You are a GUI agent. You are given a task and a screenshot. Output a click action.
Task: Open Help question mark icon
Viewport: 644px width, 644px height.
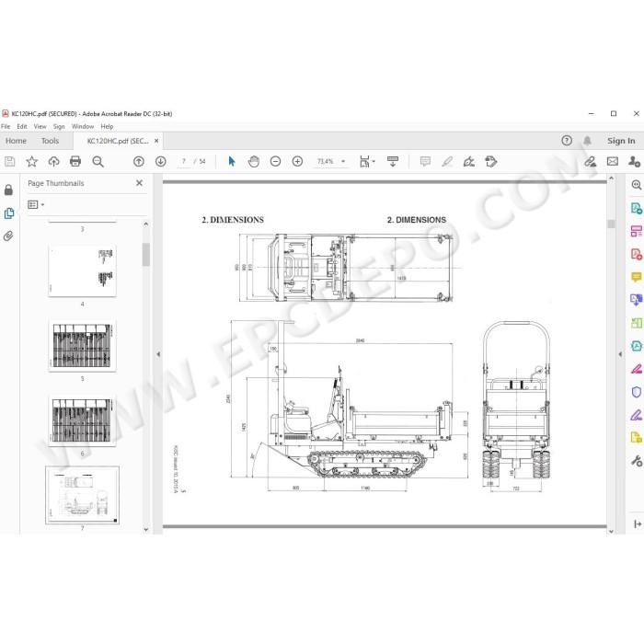point(567,141)
